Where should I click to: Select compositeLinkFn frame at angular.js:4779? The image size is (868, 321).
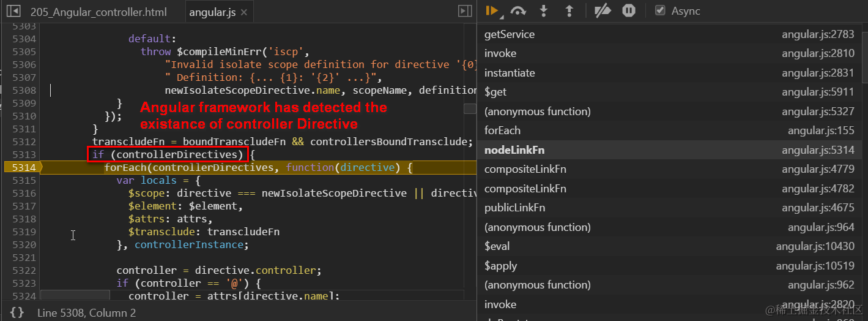click(x=670, y=169)
